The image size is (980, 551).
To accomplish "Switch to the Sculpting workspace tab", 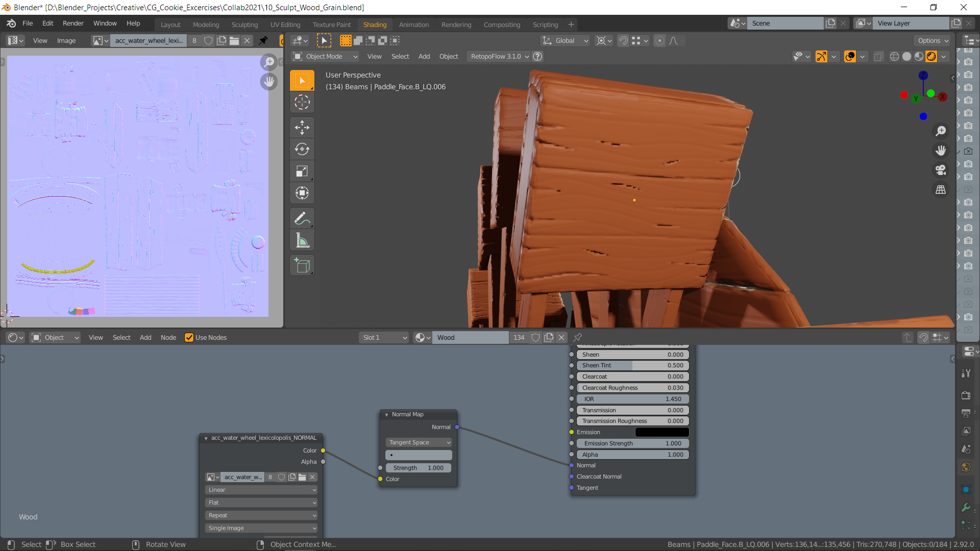I will pos(244,24).
